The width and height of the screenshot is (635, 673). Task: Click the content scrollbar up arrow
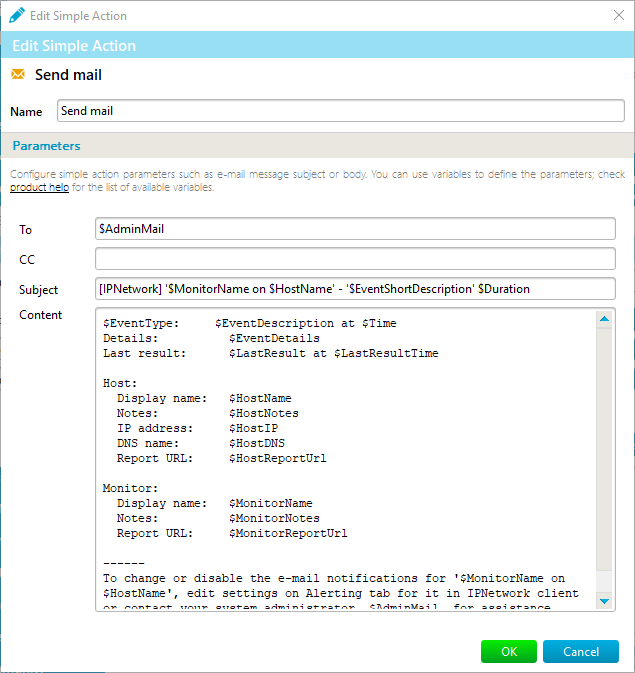(605, 319)
